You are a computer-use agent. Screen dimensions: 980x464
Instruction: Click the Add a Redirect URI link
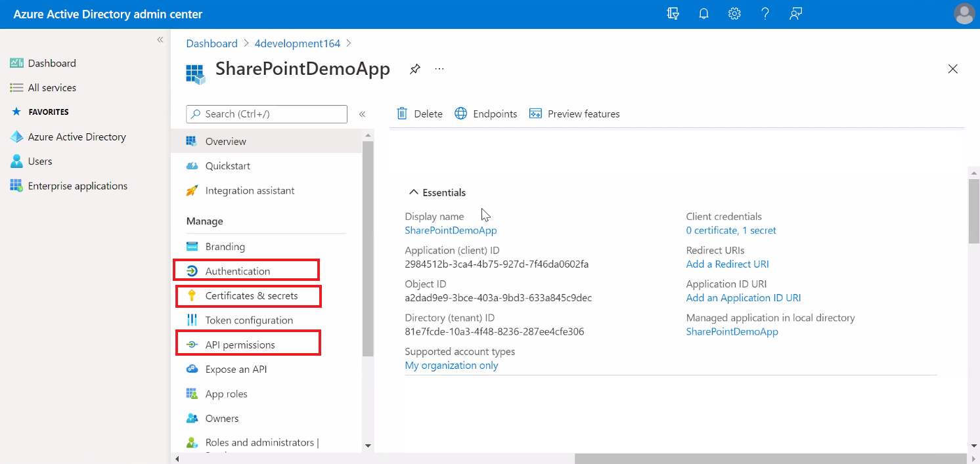click(x=727, y=264)
